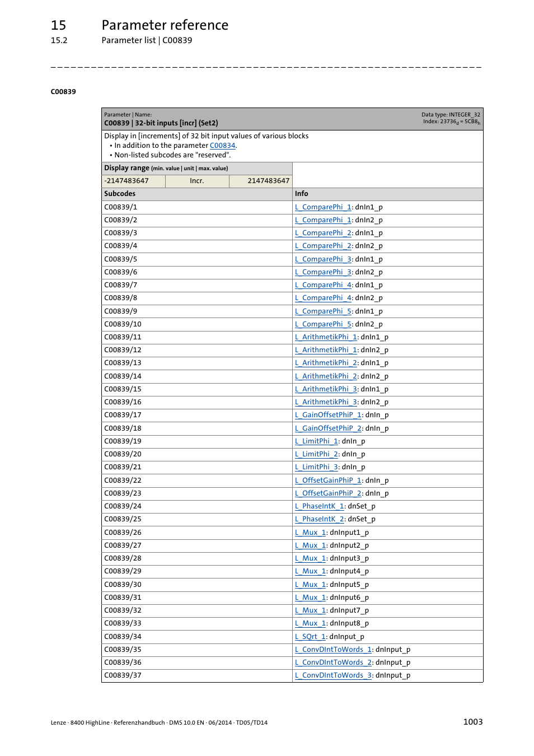Open L_Mux_1 link for dnInput7_p
534x756 pixels.
[x=311, y=610]
